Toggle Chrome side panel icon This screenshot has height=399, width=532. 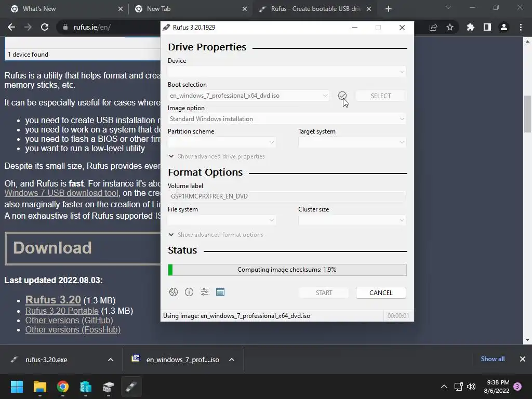click(x=487, y=27)
